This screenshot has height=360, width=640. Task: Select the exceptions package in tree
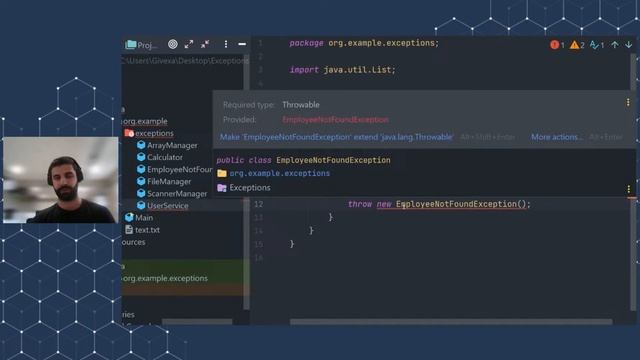point(154,133)
